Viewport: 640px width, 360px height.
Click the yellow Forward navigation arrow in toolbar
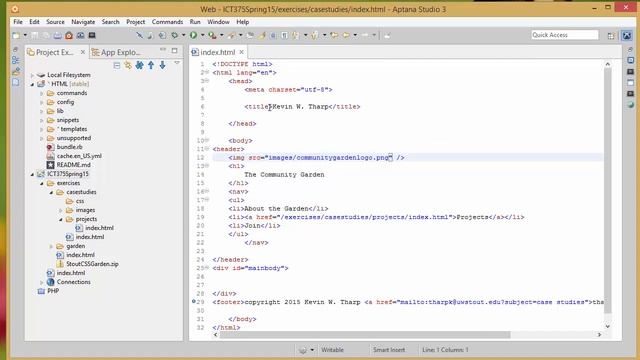click(x=346, y=36)
